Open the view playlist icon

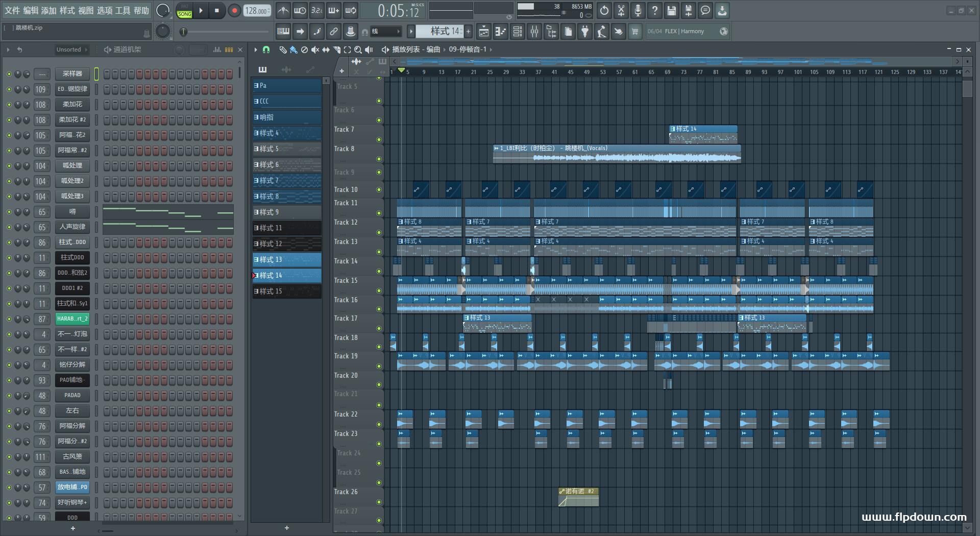tap(483, 32)
